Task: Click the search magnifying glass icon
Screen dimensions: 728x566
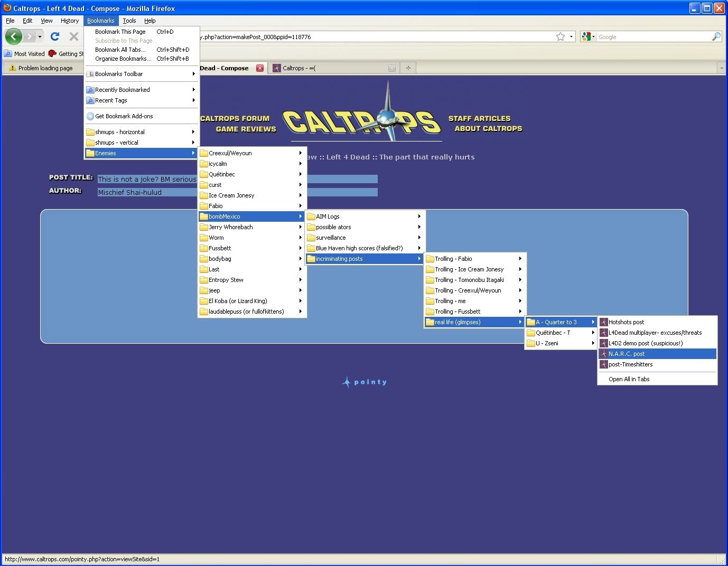Action: [x=716, y=37]
